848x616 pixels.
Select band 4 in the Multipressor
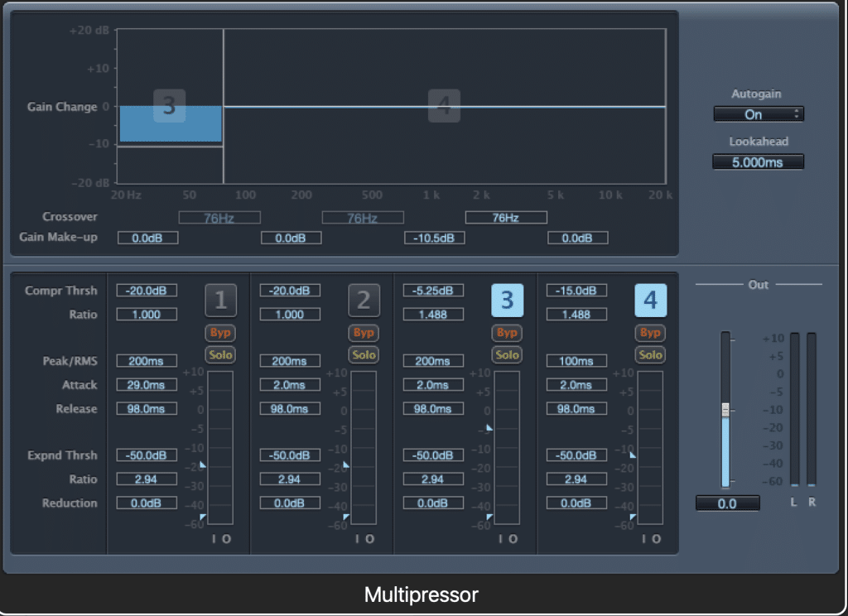click(651, 300)
